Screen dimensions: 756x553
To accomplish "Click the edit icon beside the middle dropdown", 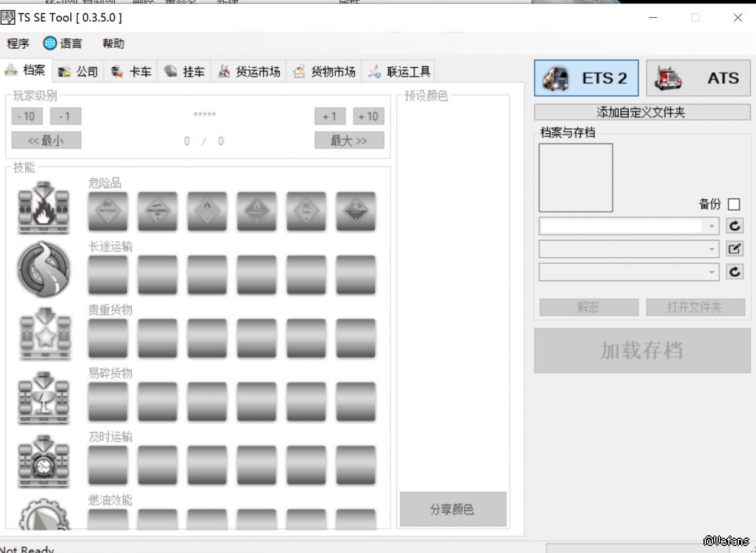I will click(734, 248).
